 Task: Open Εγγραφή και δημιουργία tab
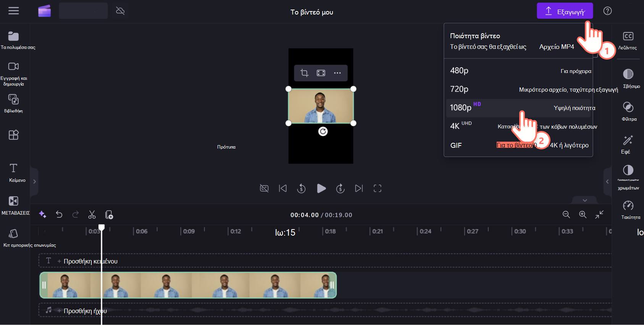[14, 74]
